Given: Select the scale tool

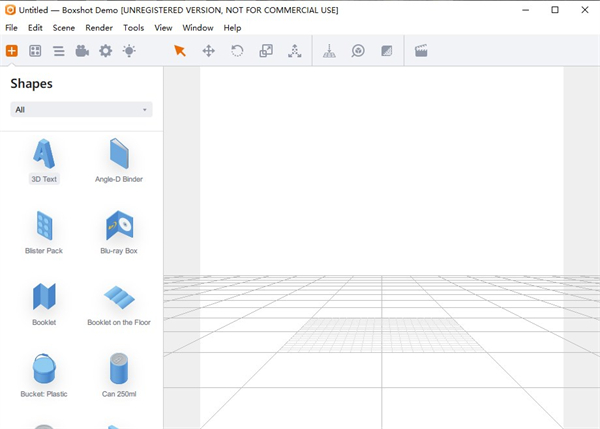Looking at the screenshot, I should [x=266, y=51].
